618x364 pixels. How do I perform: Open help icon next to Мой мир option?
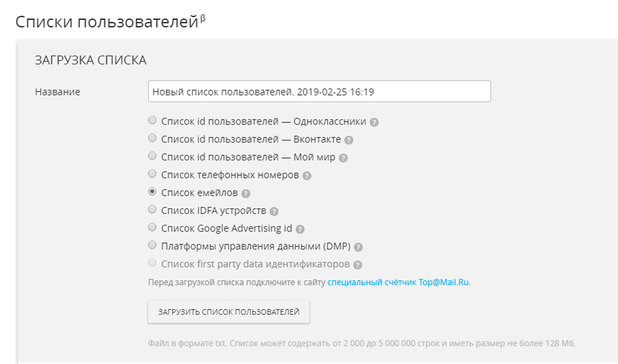click(343, 158)
